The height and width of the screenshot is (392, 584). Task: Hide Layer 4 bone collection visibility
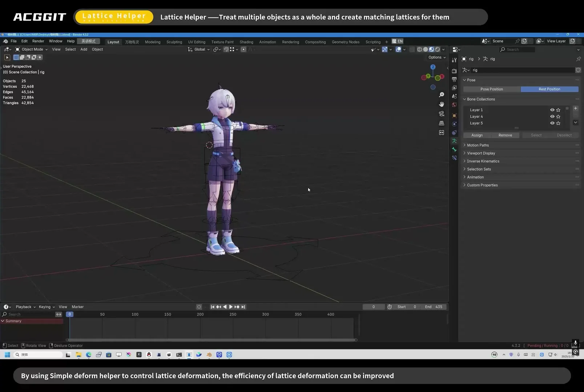tap(552, 117)
